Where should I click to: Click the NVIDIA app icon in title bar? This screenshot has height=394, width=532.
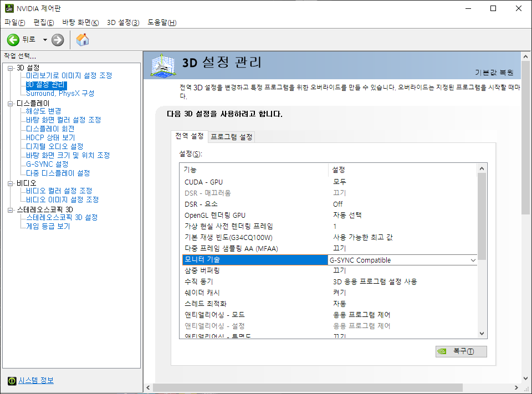coord(9,8)
